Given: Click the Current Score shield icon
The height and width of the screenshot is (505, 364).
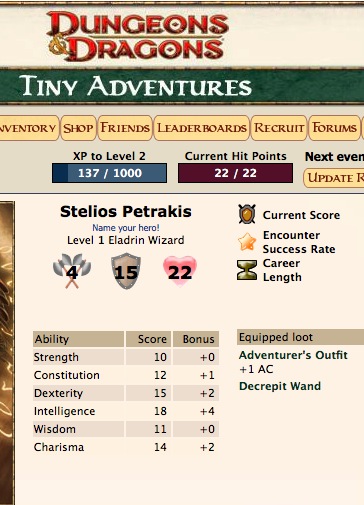Looking at the screenshot, I should pyautogui.click(x=247, y=214).
